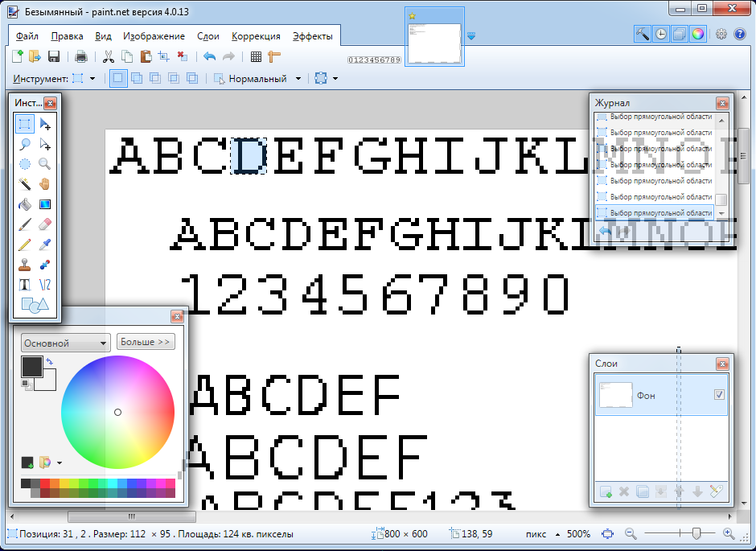Select the Color Picker eyedropper tool
Viewport: 756px width, 551px height.
click(x=45, y=245)
